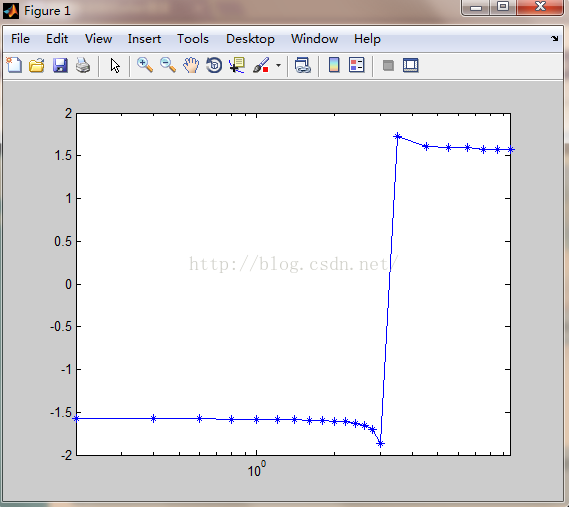Open the Insert menu
The width and height of the screenshot is (569, 507).
144,39
